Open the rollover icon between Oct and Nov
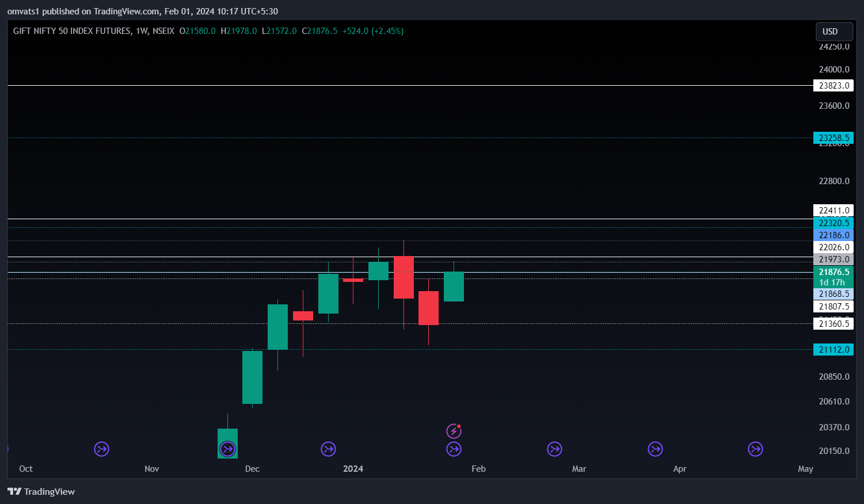The width and height of the screenshot is (864, 504). pos(101,449)
